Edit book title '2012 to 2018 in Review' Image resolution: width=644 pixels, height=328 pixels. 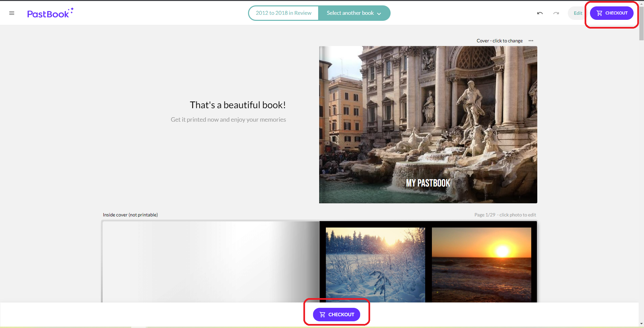point(284,13)
